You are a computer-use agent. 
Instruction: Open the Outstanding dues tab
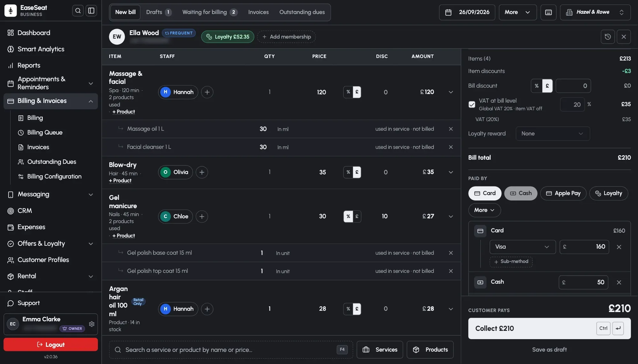click(x=302, y=12)
